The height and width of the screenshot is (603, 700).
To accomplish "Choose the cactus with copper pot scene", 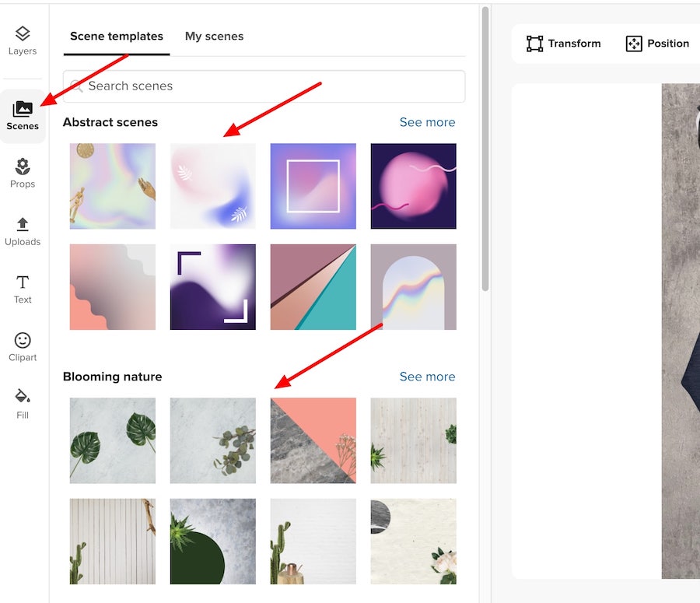I will pyautogui.click(x=313, y=542).
